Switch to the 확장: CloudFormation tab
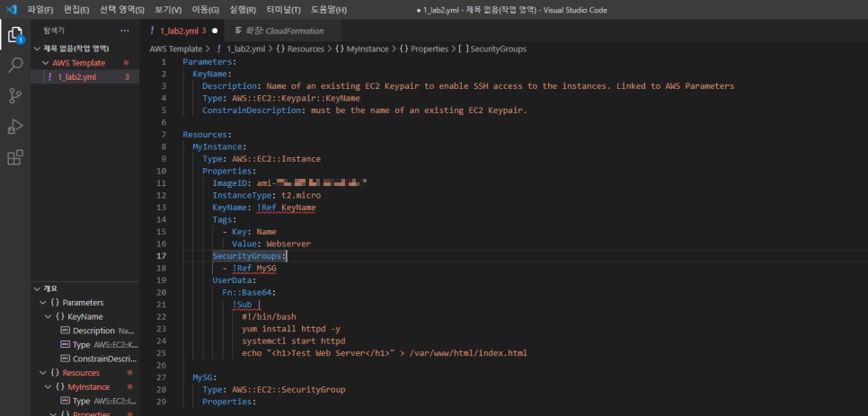The height and width of the screenshot is (416, 868). click(x=284, y=31)
